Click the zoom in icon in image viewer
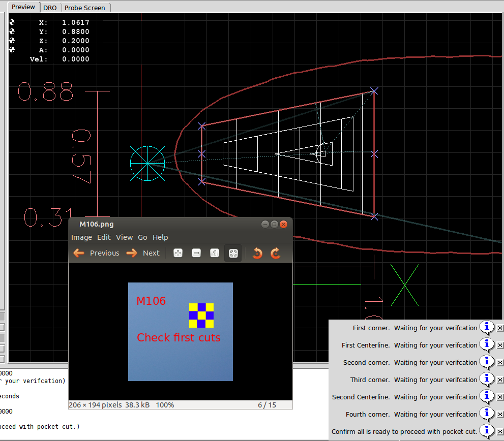 tap(178, 253)
